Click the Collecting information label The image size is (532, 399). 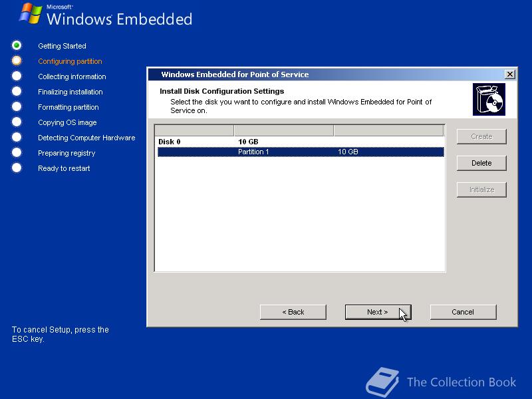pos(72,76)
